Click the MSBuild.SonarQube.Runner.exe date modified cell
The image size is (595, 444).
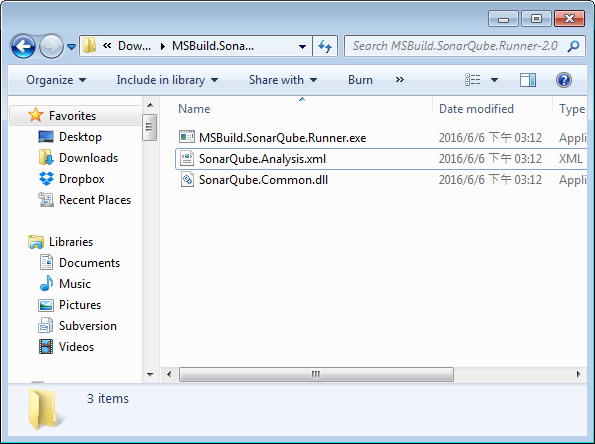(490, 137)
